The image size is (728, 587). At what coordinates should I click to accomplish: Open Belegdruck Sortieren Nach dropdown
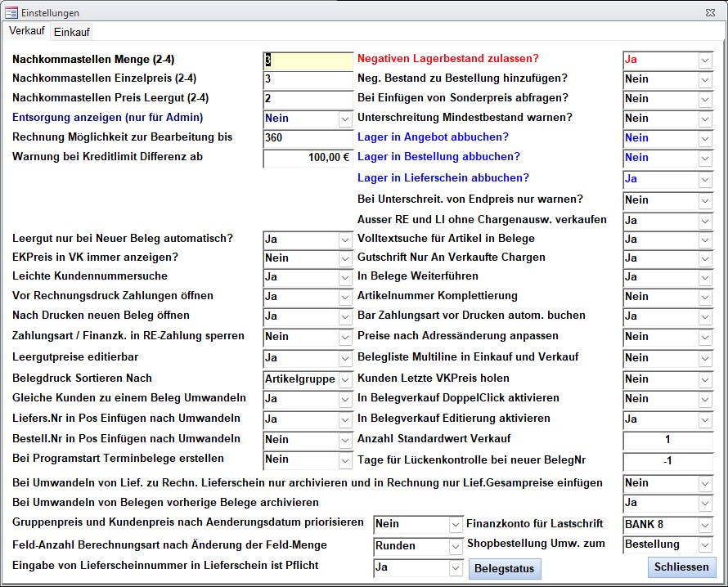tap(345, 379)
